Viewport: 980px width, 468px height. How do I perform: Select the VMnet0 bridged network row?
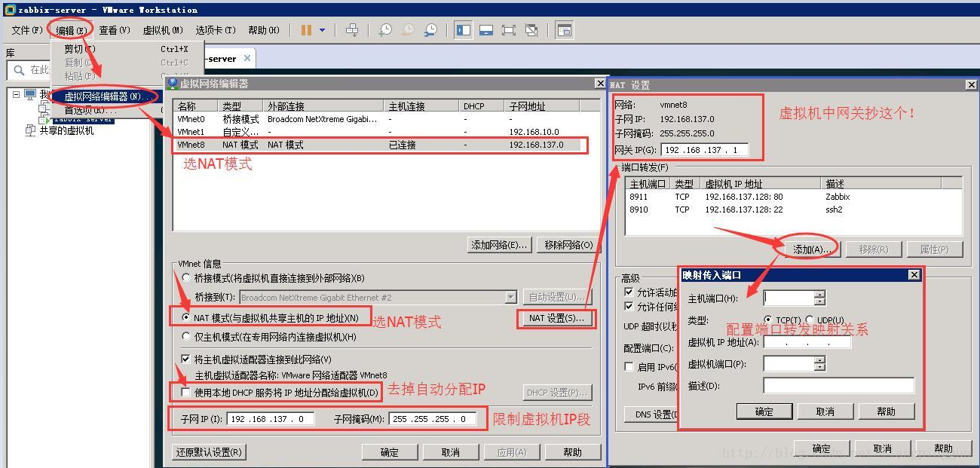[380, 119]
